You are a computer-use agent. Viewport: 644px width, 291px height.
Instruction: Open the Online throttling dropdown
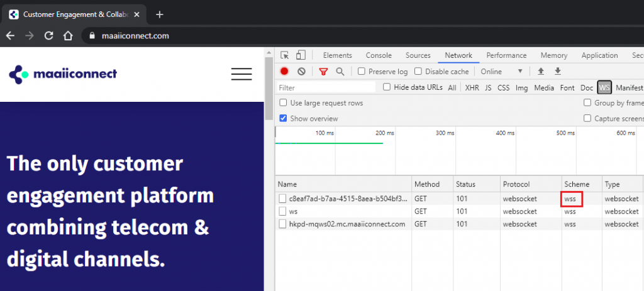tap(502, 72)
